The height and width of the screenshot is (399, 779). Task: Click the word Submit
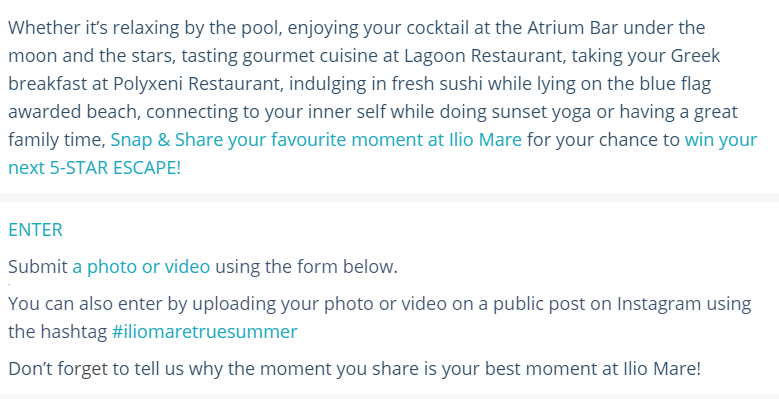pyautogui.click(x=38, y=267)
